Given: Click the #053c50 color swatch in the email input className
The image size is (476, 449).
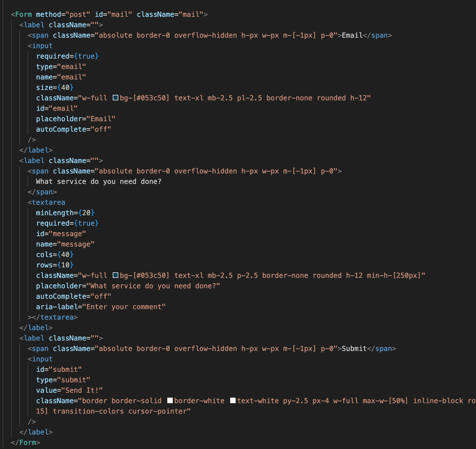Looking at the screenshot, I should point(115,98).
